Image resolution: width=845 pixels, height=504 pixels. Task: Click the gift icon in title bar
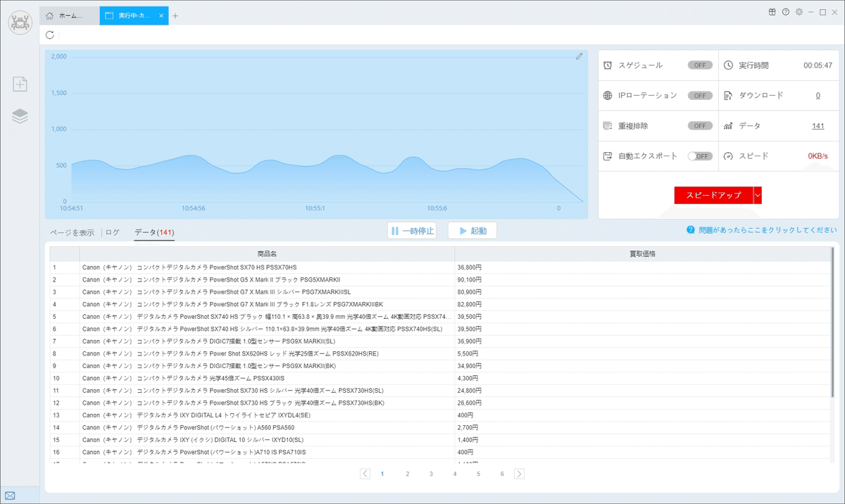coord(772,12)
